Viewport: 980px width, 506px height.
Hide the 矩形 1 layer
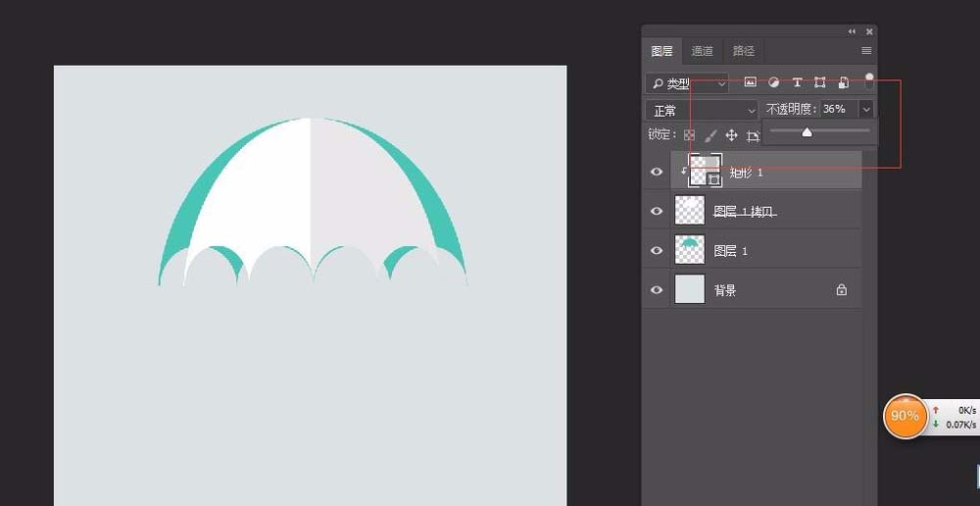pyautogui.click(x=658, y=172)
